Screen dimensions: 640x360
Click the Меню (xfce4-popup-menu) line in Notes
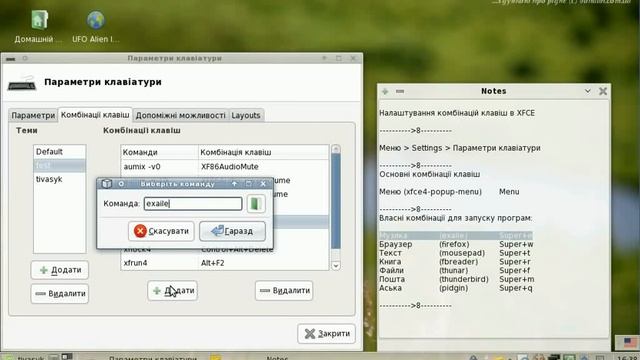(449, 192)
